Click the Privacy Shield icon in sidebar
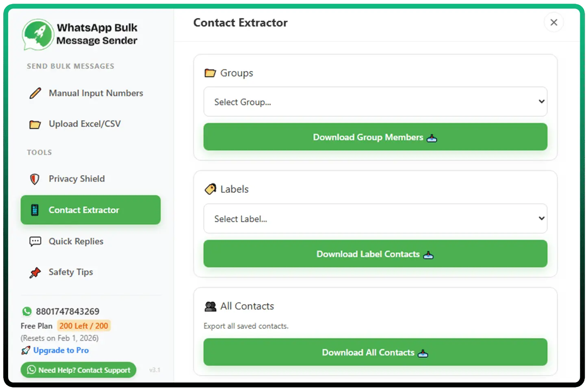588x389 pixels. coord(35,179)
